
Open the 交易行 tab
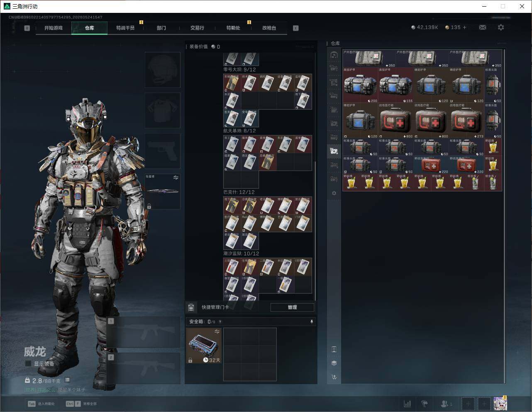(197, 28)
